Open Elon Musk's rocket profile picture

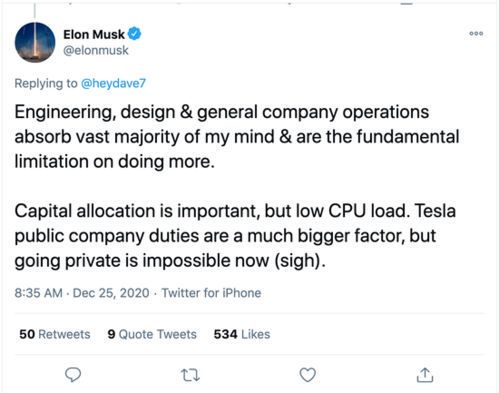point(35,42)
